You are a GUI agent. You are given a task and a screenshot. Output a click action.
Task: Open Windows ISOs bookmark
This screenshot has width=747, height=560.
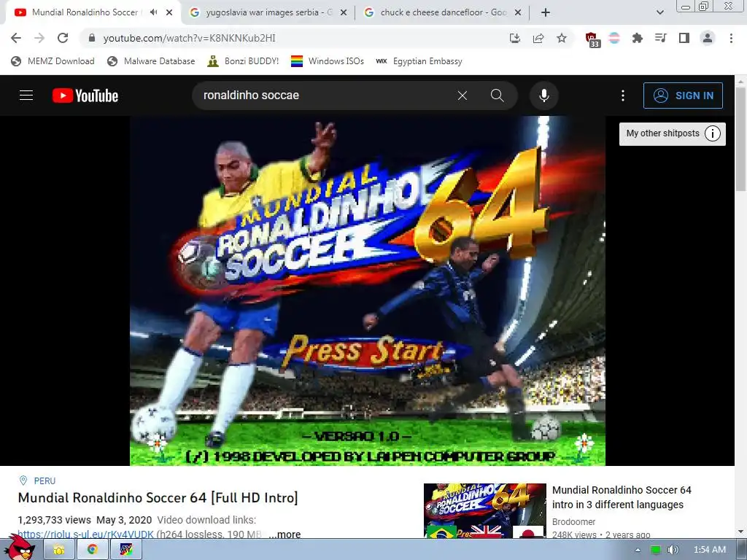click(x=328, y=61)
